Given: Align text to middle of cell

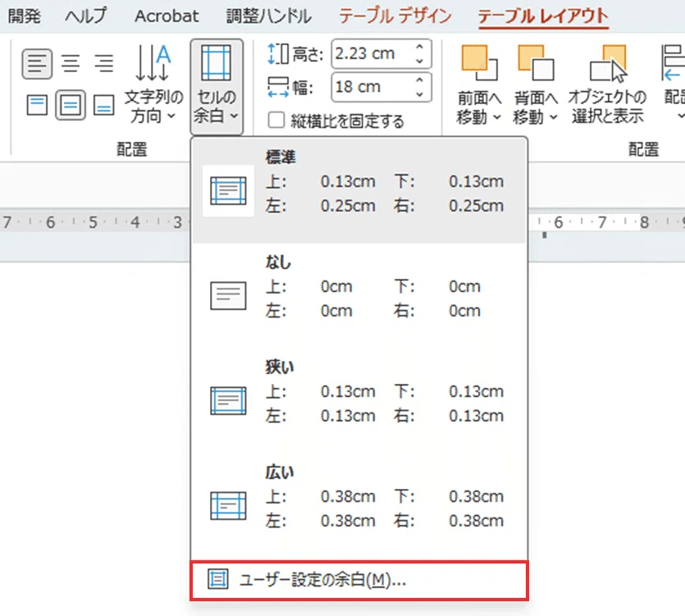Looking at the screenshot, I should tap(71, 105).
